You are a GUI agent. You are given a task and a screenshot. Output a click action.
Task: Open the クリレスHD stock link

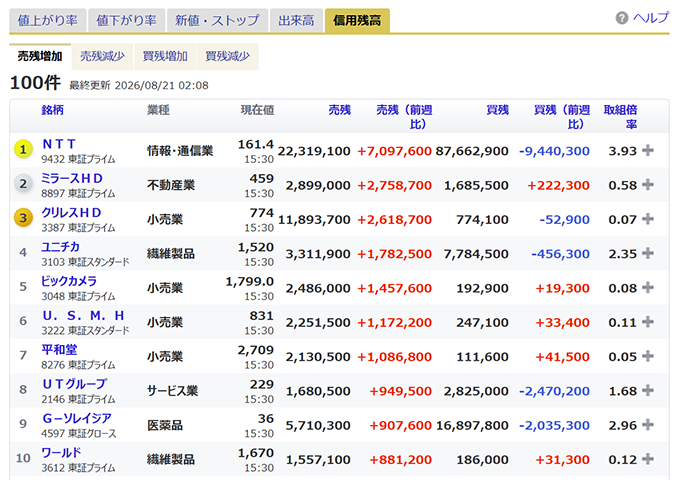point(71,213)
